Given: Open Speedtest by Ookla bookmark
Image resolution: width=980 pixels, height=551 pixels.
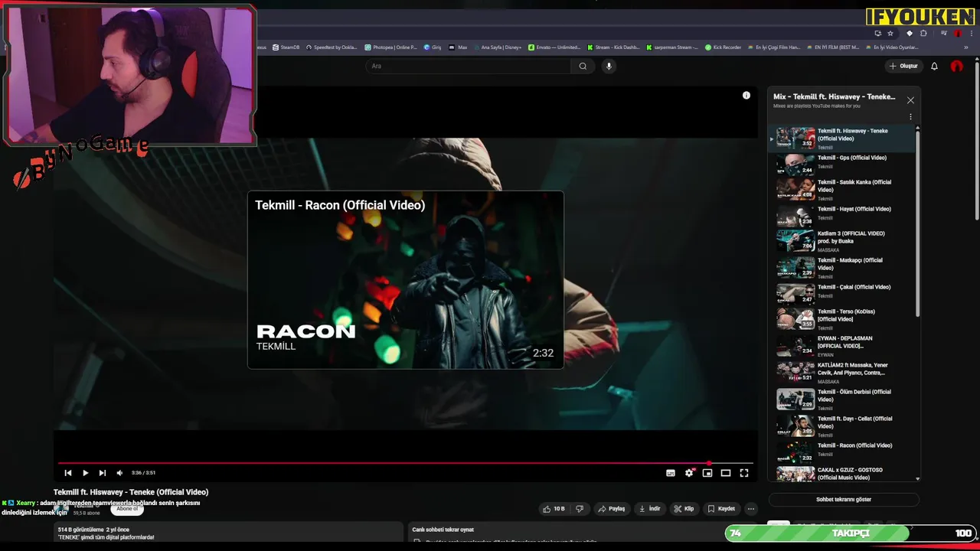Looking at the screenshot, I should click(x=332, y=47).
